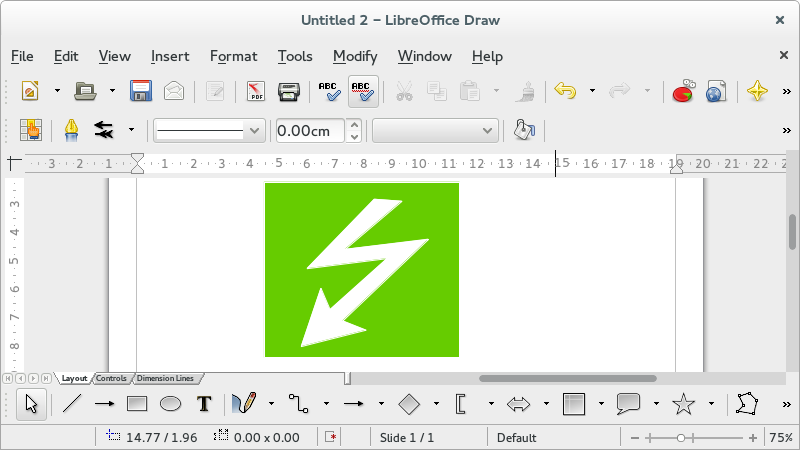Screen dimensions: 800x450
Task: Select the Flowcharts tool
Action: point(573,404)
